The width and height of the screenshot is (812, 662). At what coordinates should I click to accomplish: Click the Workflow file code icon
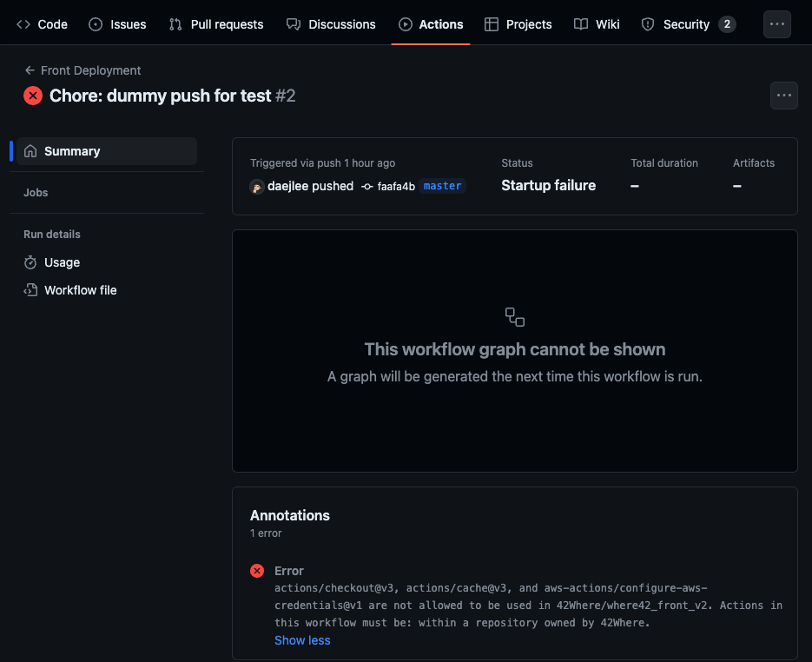(30, 290)
